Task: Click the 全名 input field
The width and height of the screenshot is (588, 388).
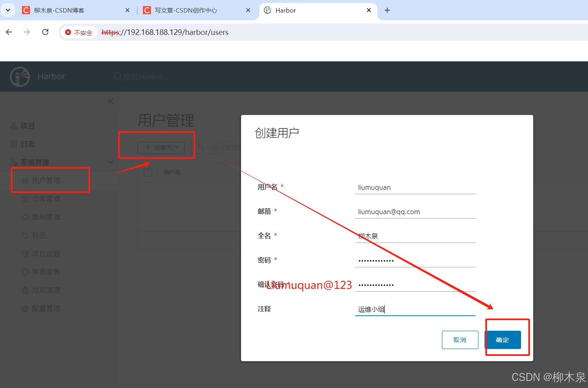Action: 415,236
